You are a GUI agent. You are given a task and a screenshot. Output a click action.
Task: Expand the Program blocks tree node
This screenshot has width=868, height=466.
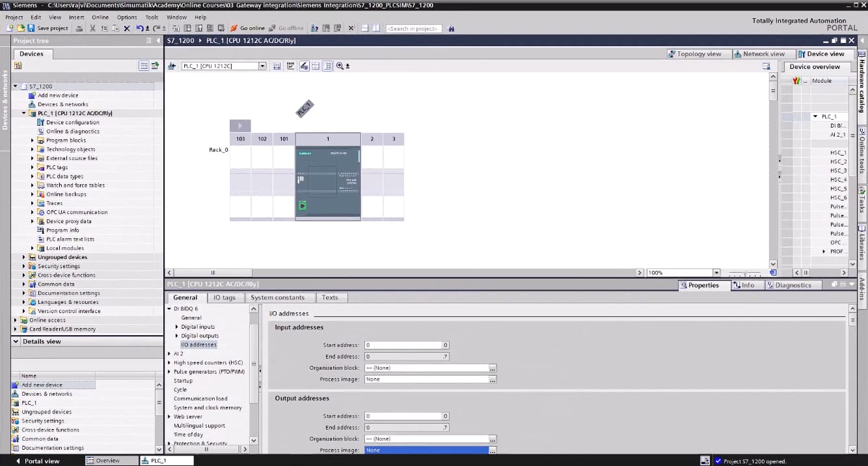(33, 140)
